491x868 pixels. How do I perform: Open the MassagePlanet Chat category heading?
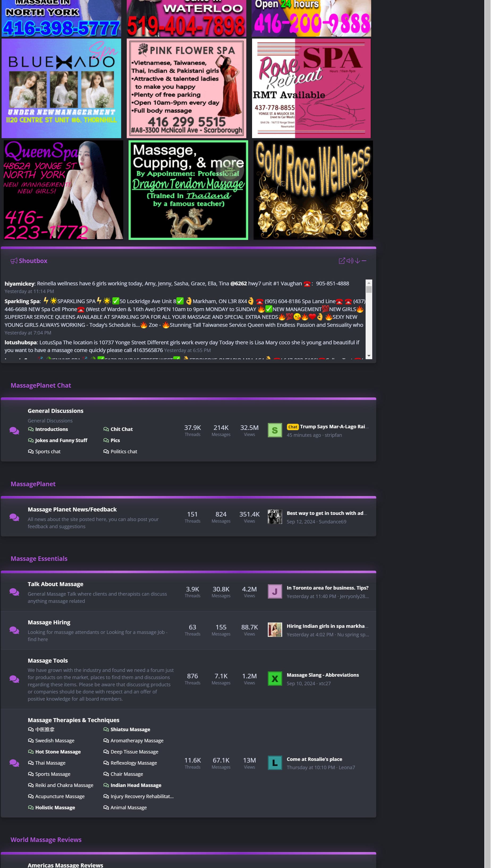point(40,385)
